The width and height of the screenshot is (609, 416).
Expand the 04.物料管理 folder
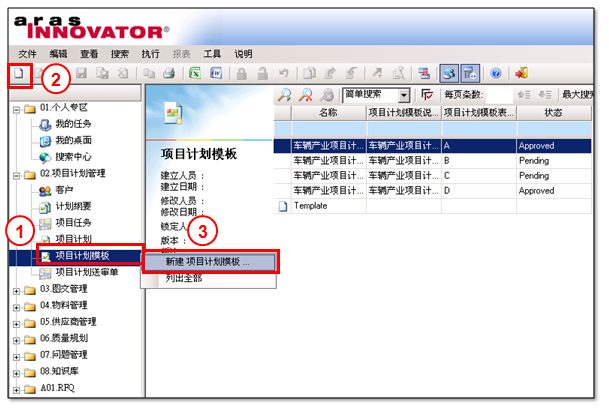[x=15, y=306]
